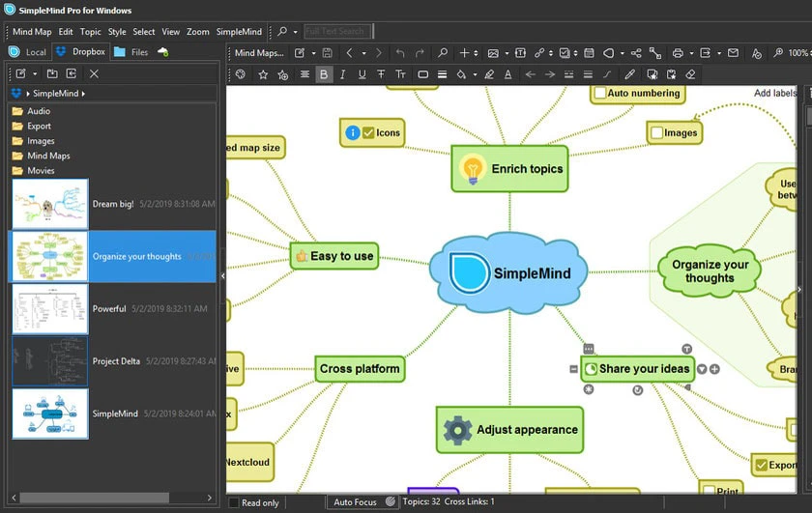Toggle the Read only checkbox
812x513 pixels.
(234, 502)
